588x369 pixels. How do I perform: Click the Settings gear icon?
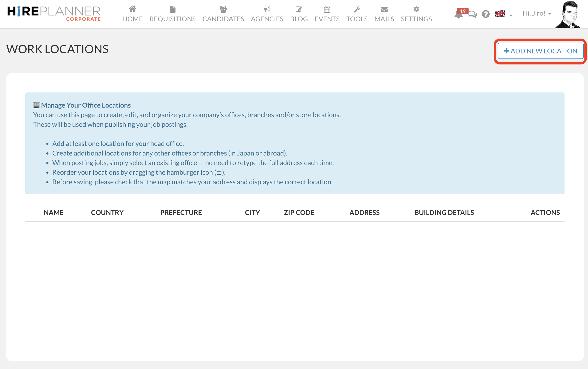pyautogui.click(x=416, y=9)
